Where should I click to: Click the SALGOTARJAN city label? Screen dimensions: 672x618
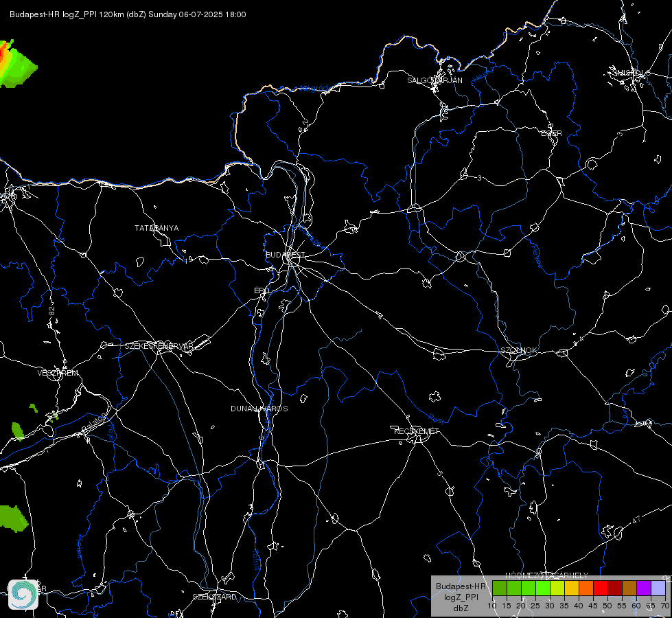point(435,80)
